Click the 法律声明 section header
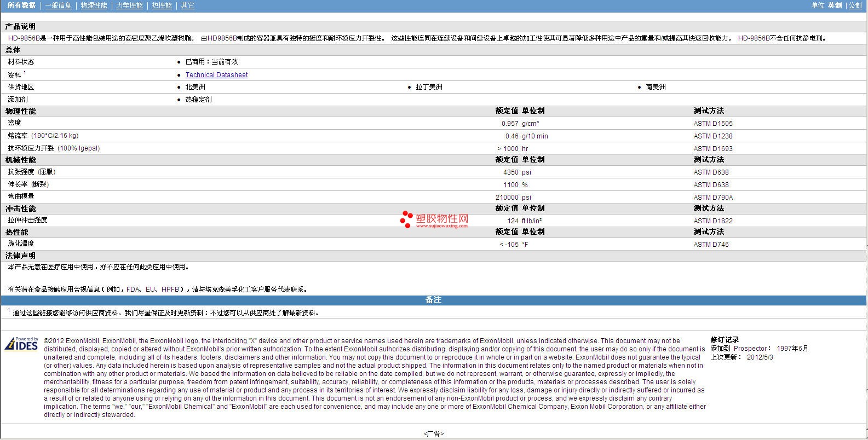 [20, 256]
